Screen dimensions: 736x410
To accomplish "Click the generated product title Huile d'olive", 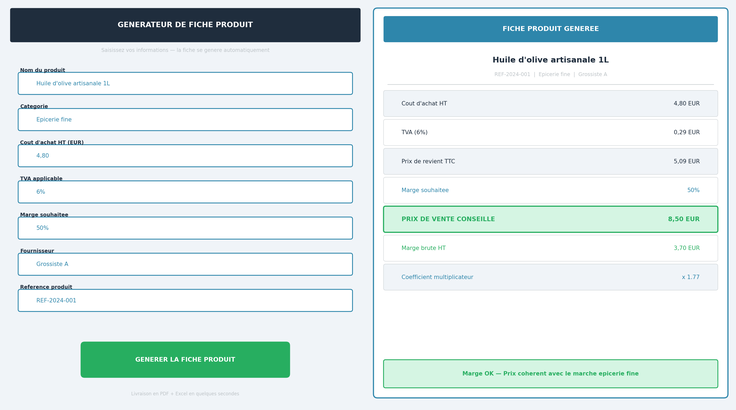I will pyautogui.click(x=550, y=60).
